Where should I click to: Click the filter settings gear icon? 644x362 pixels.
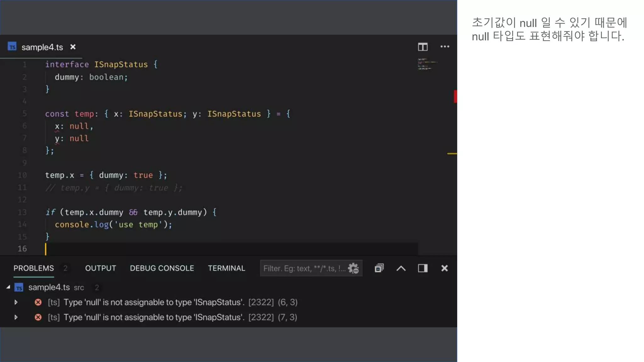pyautogui.click(x=353, y=268)
